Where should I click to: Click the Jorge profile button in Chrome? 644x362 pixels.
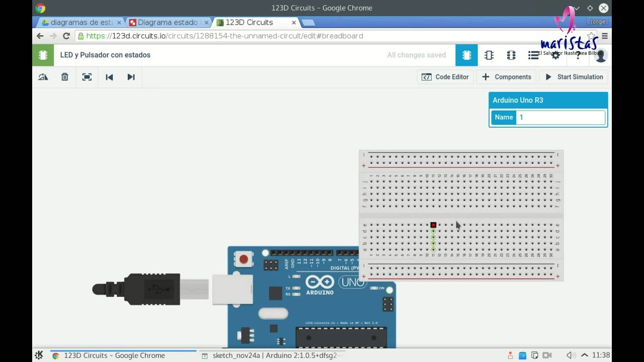coord(598,22)
